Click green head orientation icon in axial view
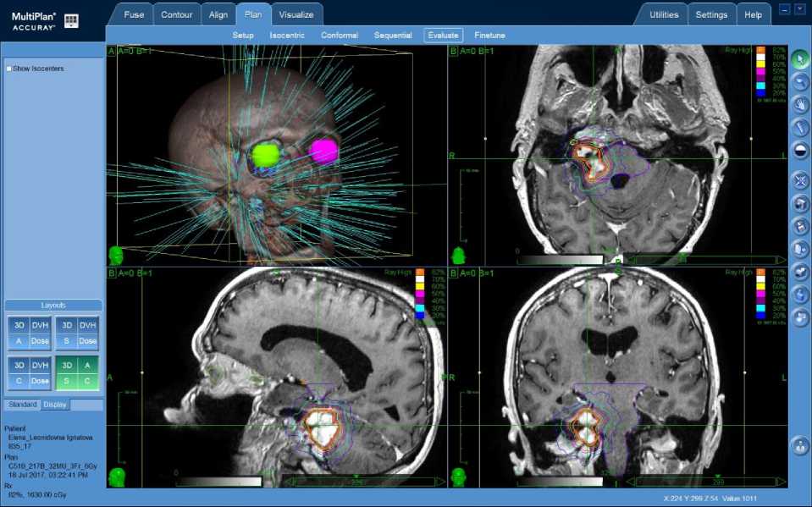812x507 pixels. [x=458, y=256]
